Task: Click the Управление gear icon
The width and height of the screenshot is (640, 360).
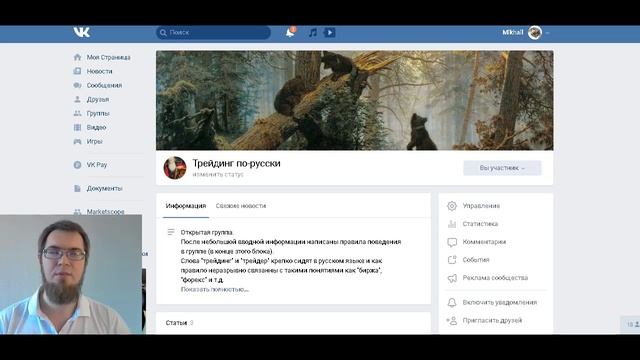Action: [x=452, y=206]
